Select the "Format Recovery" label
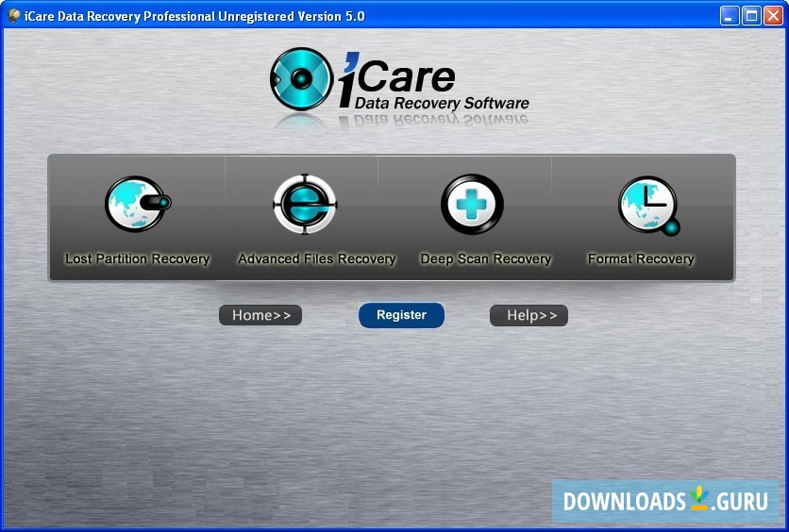The image size is (789, 532). 641,259
